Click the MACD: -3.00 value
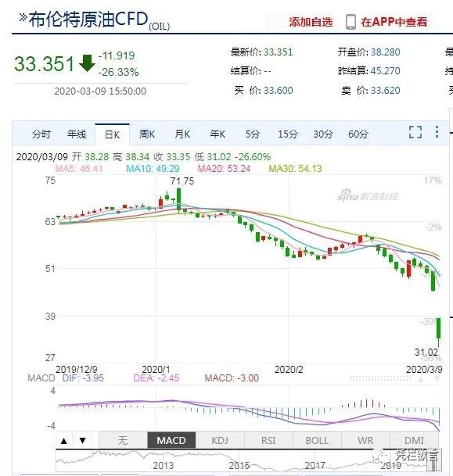The width and height of the screenshot is (453, 476). click(x=232, y=378)
